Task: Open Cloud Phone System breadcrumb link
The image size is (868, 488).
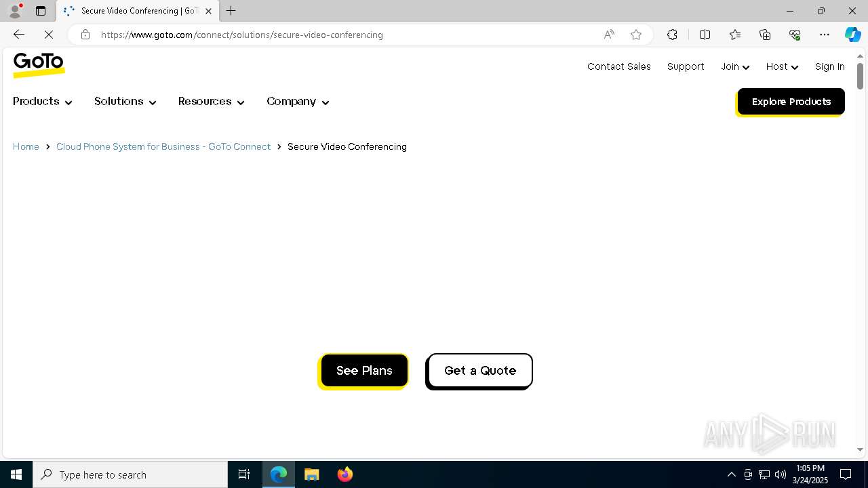Action: 163,146
